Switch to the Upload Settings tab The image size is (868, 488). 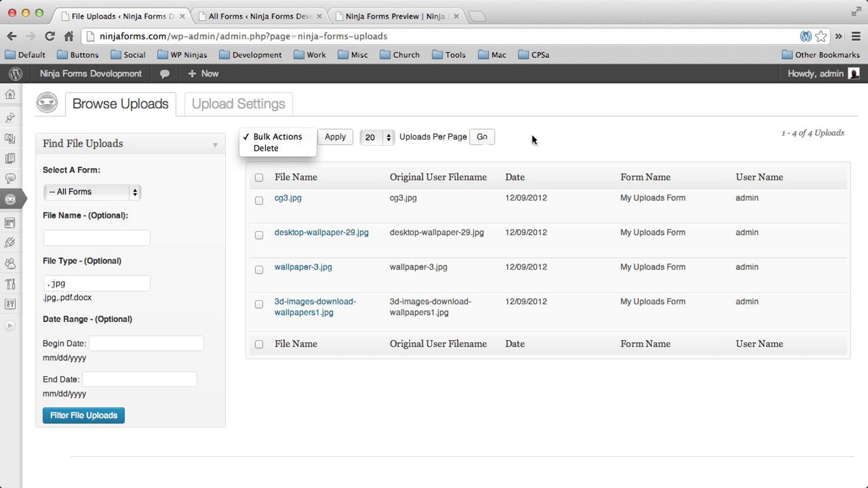(x=238, y=104)
